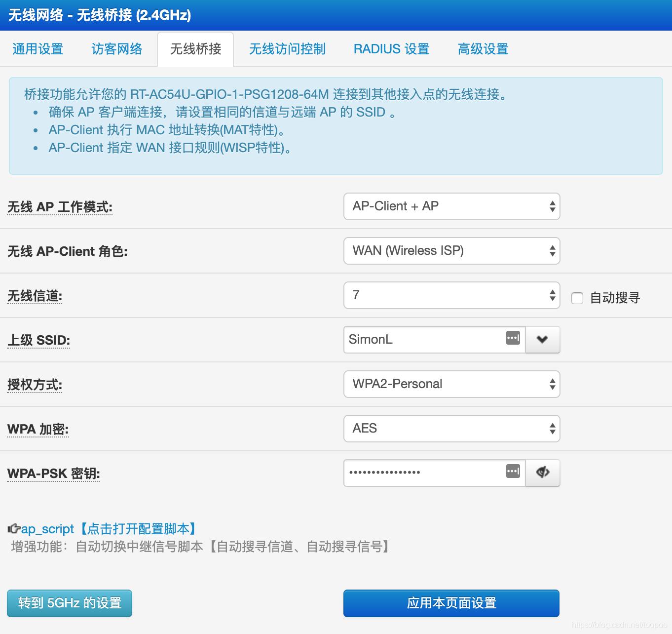Switch to the 无线访问控制 tab
This screenshot has width=672, height=634.
click(288, 49)
